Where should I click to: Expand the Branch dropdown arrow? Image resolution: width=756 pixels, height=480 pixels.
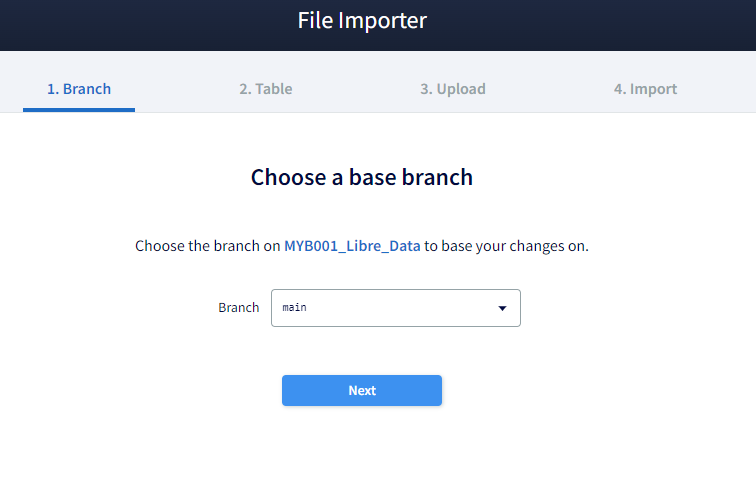(x=502, y=308)
